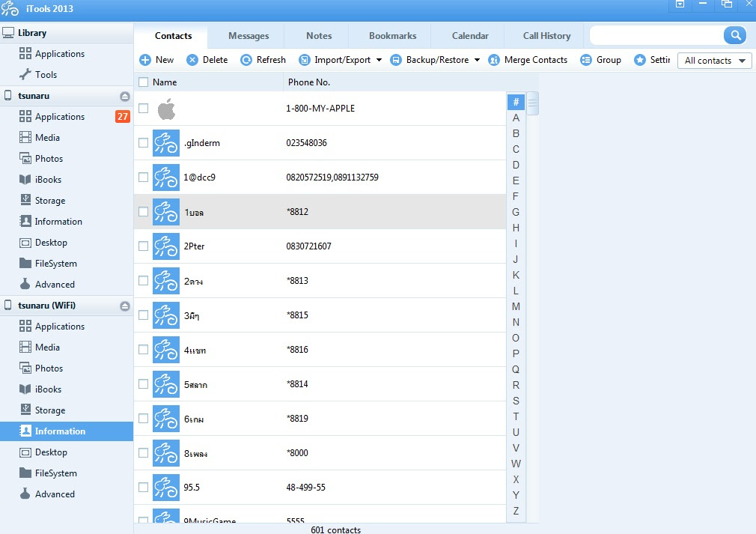Click the Refresh contacts icon
The width and height of the screenshot is (756, 534).
[x=246, y=60]
